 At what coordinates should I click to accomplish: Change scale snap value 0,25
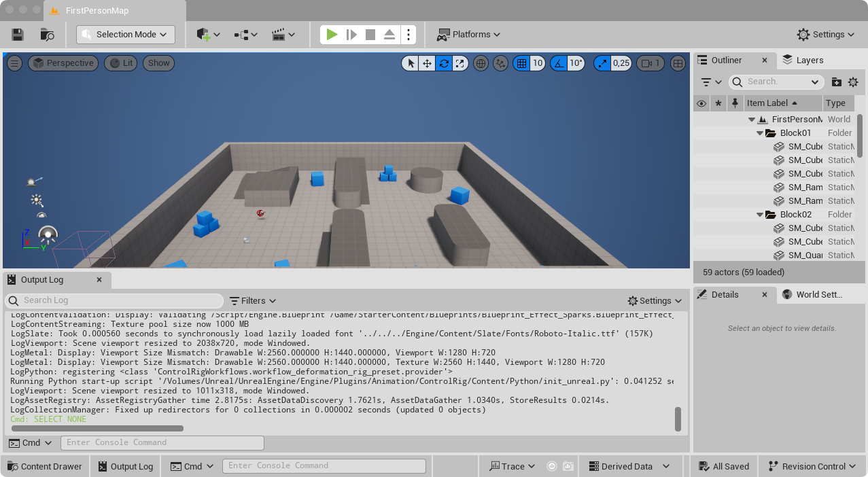click(x=621, y=63)
